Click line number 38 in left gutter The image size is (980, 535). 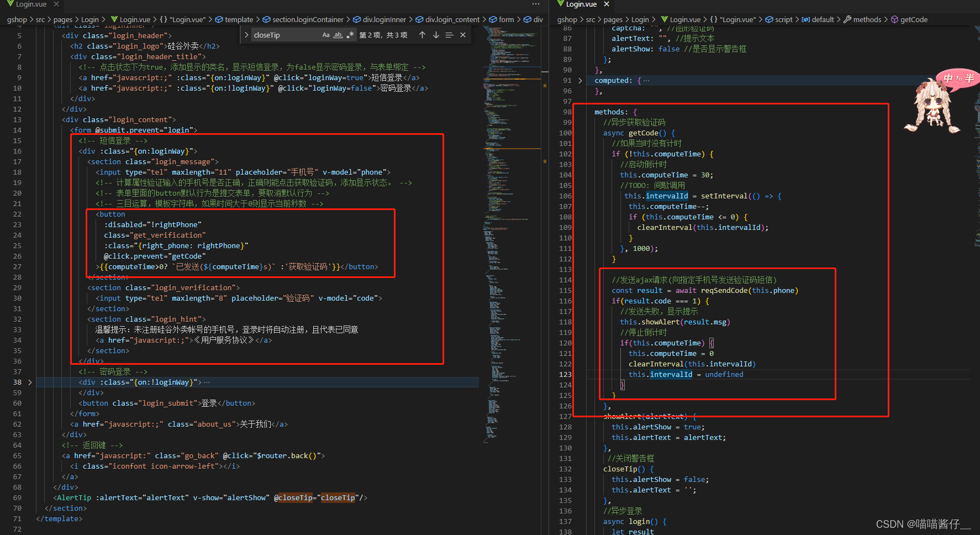pos(17,382)
